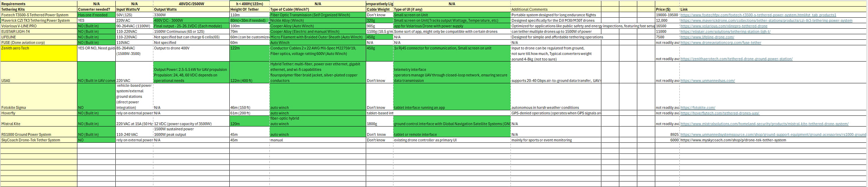Select the 'USAS' kit name cell

pos(39,73)
